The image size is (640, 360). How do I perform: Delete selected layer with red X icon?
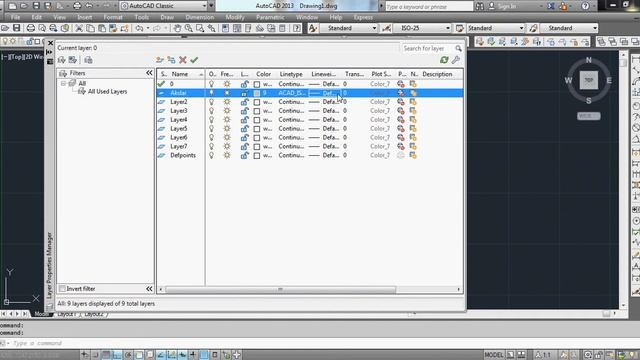(183, 60)
